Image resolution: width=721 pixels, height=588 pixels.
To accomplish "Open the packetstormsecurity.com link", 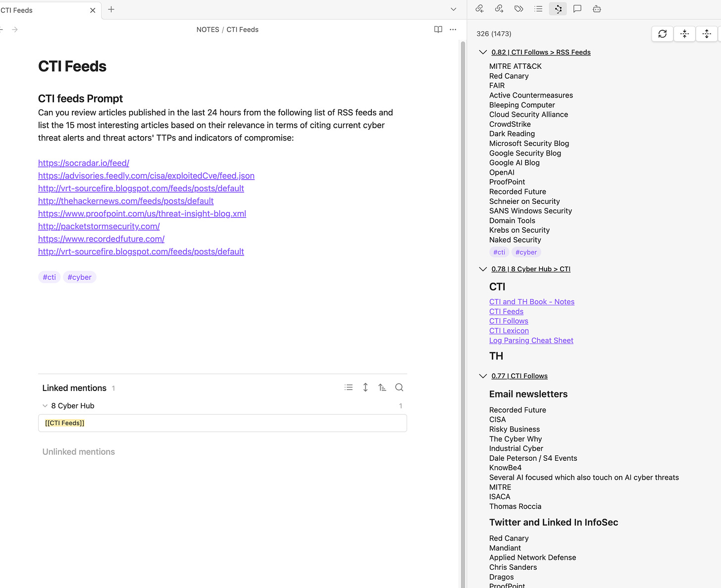I will pos(99,226).
